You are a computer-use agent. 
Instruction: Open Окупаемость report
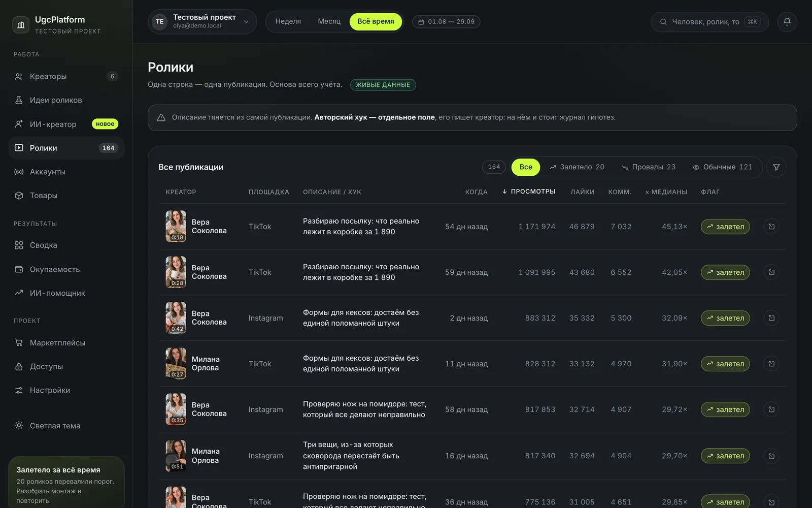pyautogui.click(x=66, y=269)
